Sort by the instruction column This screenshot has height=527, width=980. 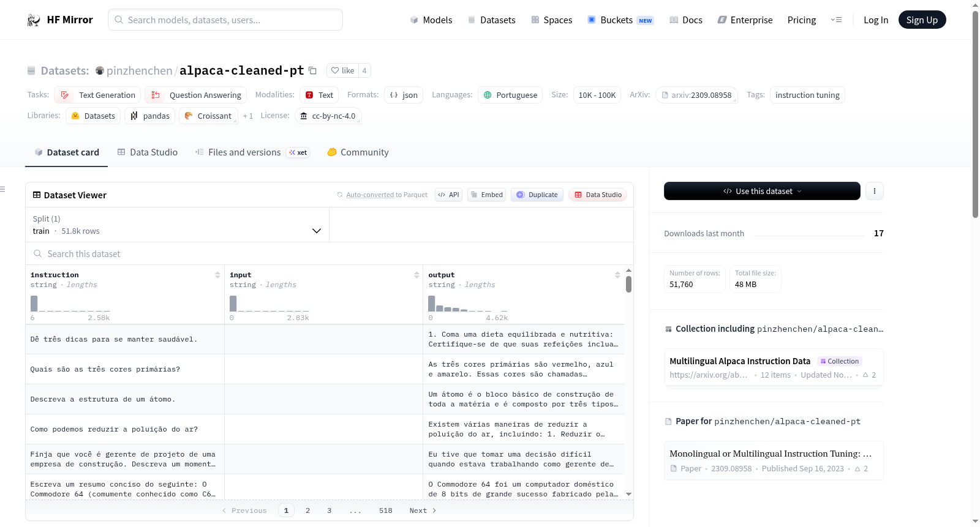coord(217,275)
